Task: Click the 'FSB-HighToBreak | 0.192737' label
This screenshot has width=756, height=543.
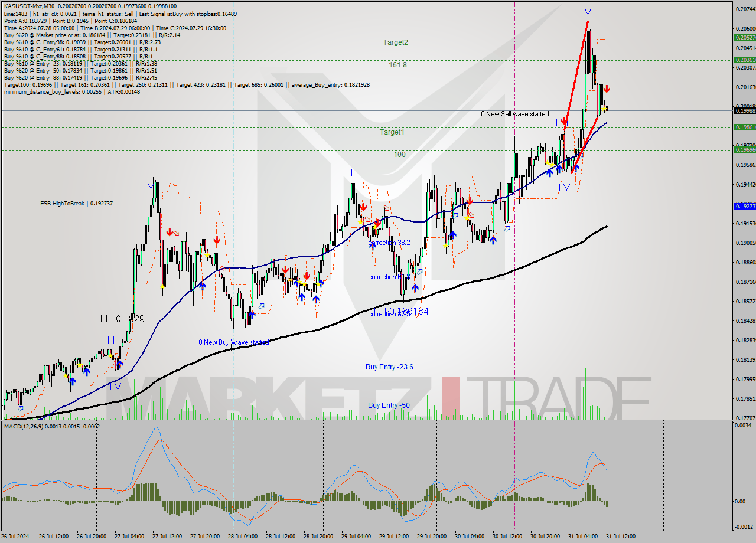Action: pyautogui.click(x=76, y=203)
